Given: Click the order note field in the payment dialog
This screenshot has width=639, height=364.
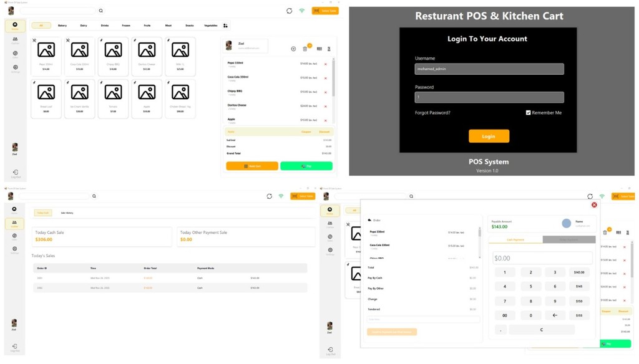Looking at the screenshot, I should [x=423, y=319].
